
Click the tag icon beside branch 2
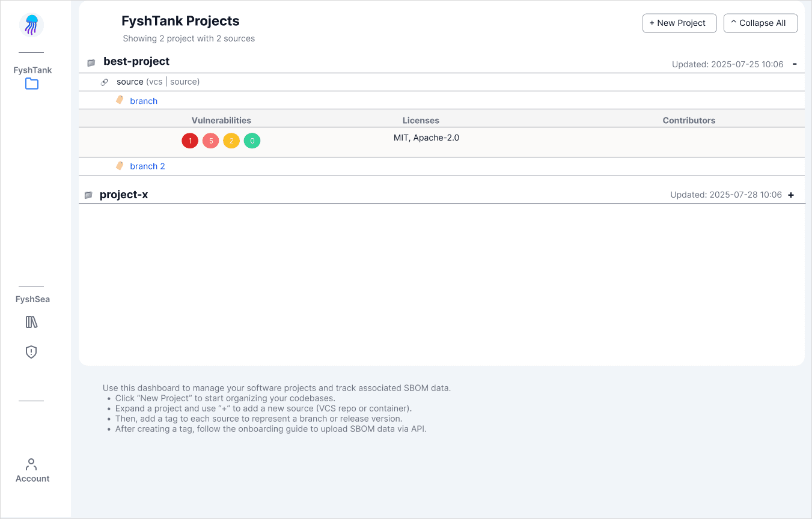[x=120, y=166]
